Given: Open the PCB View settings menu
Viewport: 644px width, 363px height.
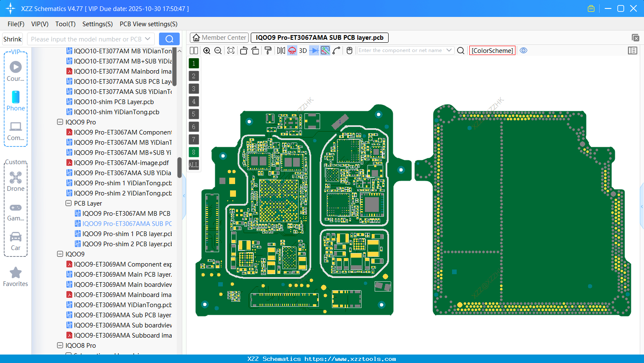Looking at the screenshot, I should click(x=148, y=24).
